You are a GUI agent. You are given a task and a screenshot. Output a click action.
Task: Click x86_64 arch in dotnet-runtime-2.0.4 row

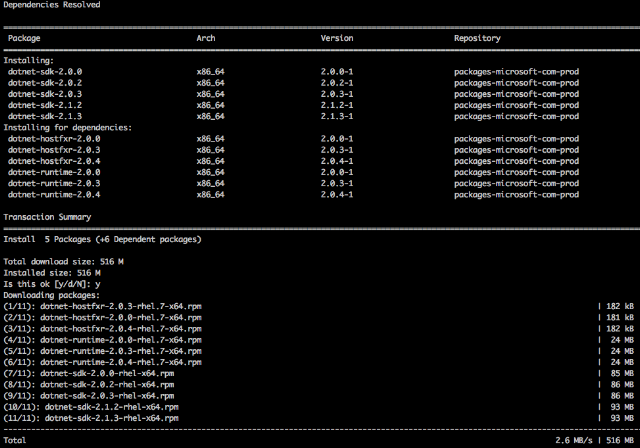coord(210,195)
